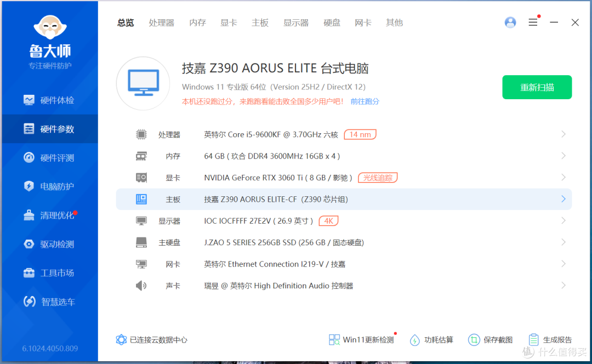Click 生成报告 to generate report
Viewport: 592px width, 364px height.
(550, 339)
